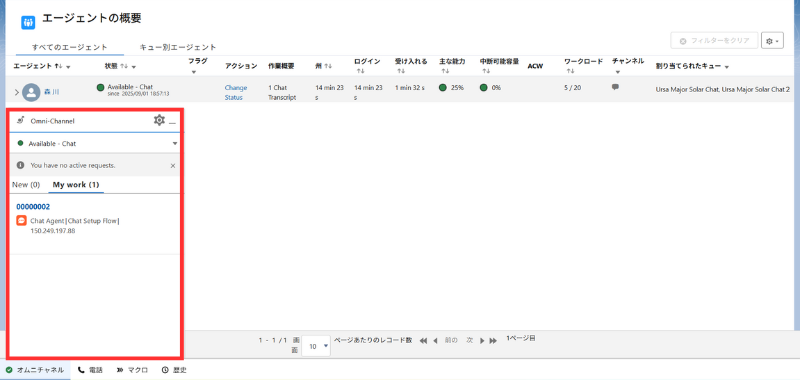Dismiss the no active requests message
This screenshot has width=800, height=380.
172,165
